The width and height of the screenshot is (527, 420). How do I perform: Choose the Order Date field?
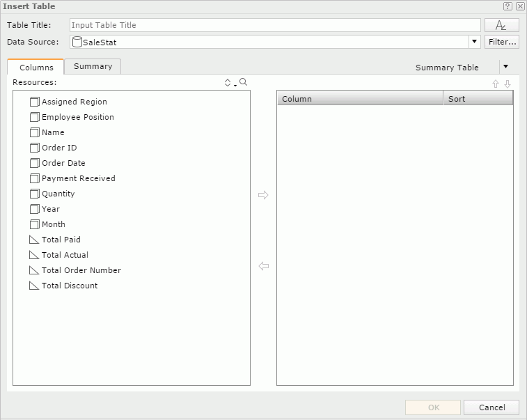[63, 163]
